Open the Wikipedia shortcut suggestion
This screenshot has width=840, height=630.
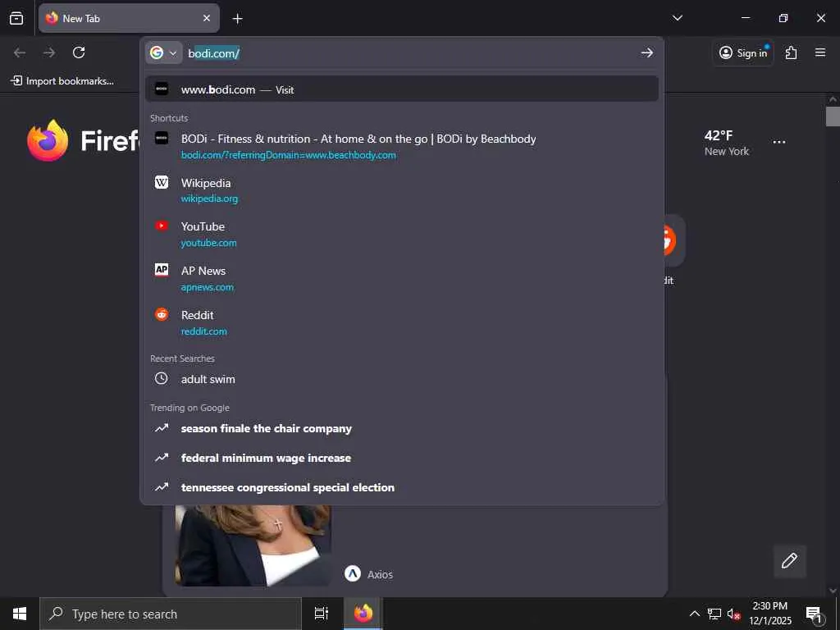402,190
